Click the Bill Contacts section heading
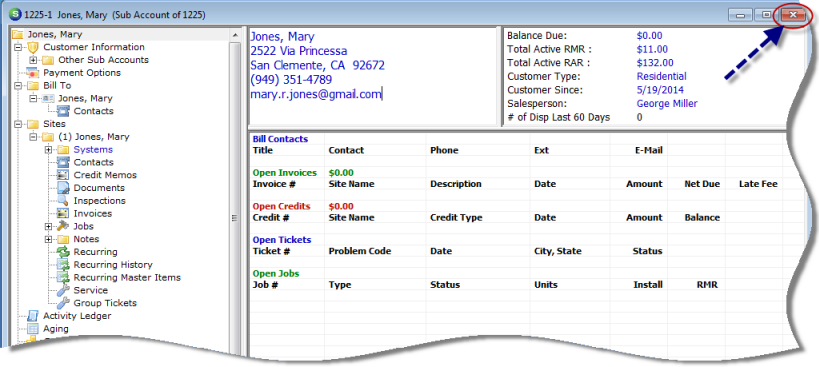This screenshot has height=367, width=819. pyautogui.click(x=280, y=139)
